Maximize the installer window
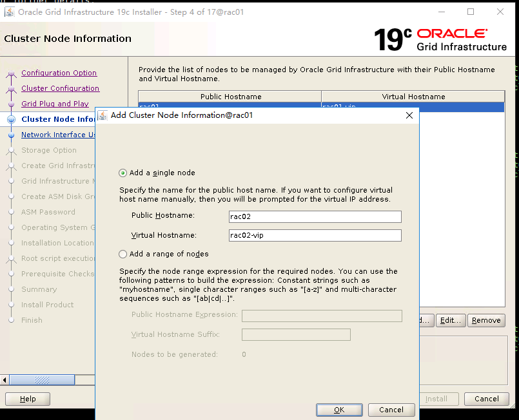 click(471, 12)
